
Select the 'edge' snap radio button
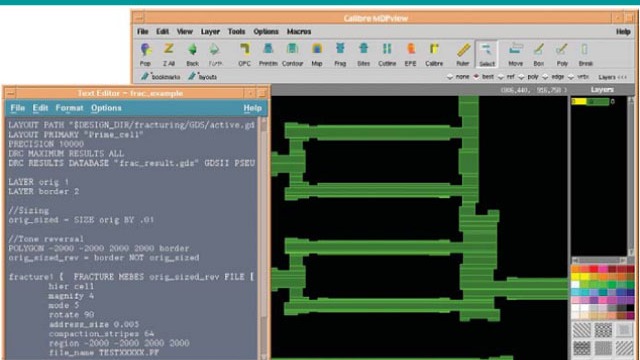pyautogui.click(x=545, y=77)
